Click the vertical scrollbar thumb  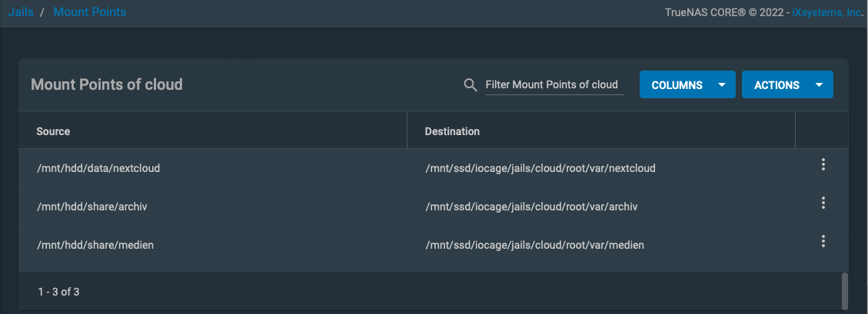pos(845,290)
